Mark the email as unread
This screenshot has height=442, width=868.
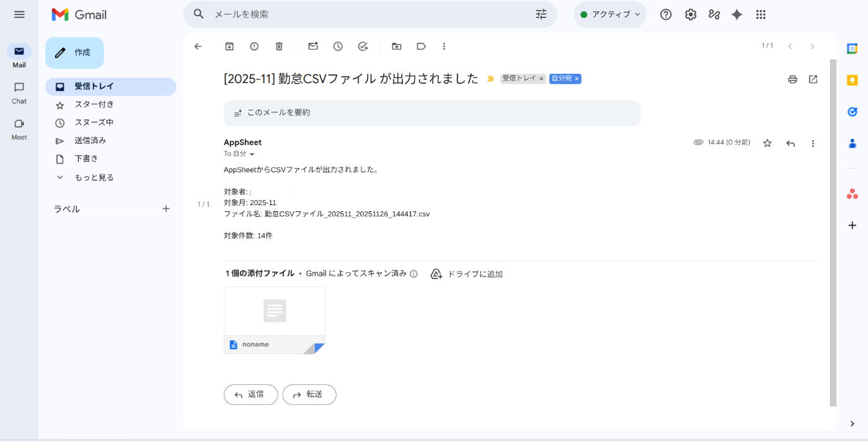pyautogui.click(x=313, y=46)
